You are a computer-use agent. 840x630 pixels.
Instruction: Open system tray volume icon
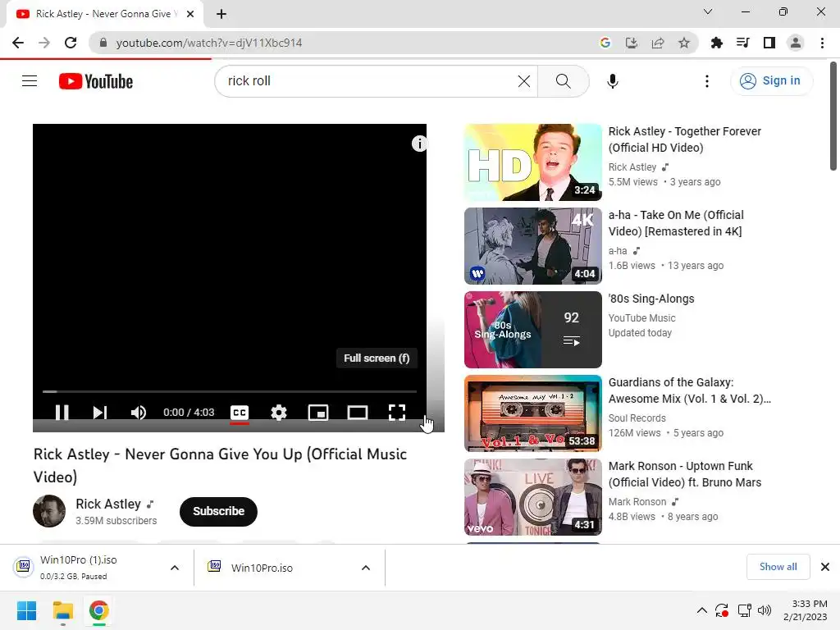(x=765, y=610)
